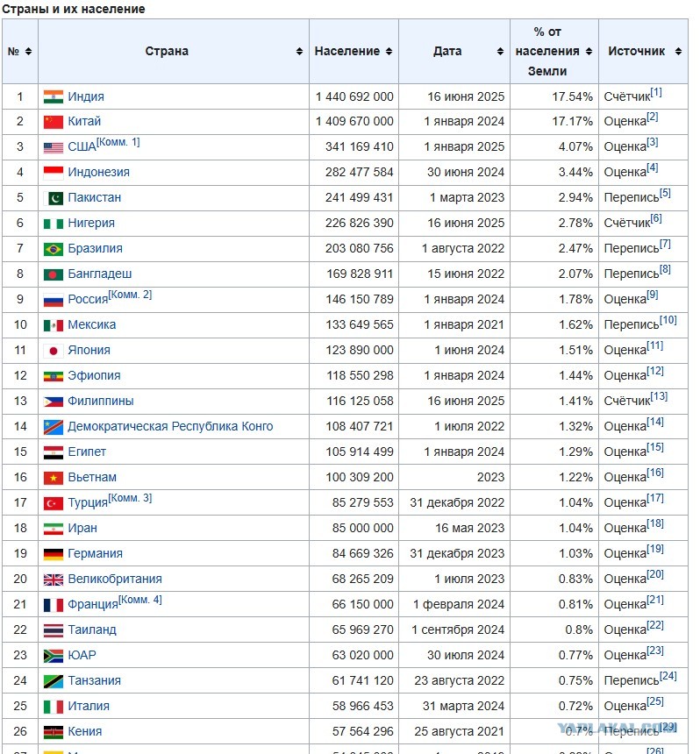The image size is (700, 754).
Task: Click the South Africa flag icon
Action: (x=53, y=656)
